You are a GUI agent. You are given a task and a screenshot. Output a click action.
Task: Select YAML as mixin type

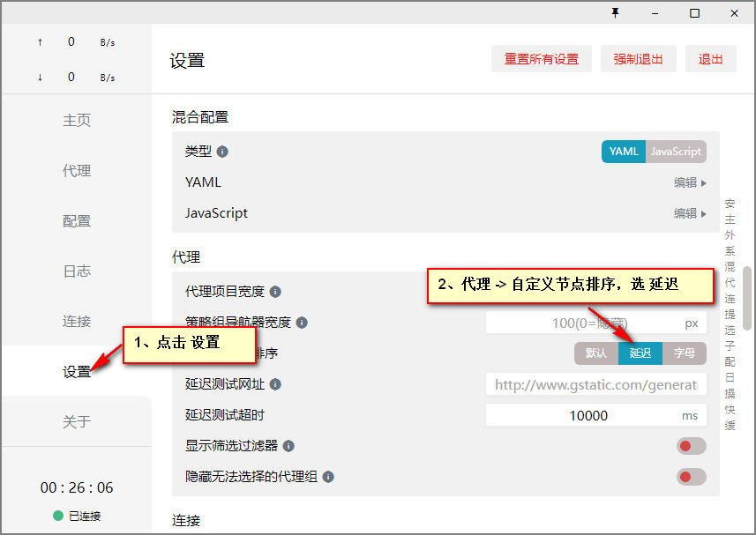(x=623, y=152)
